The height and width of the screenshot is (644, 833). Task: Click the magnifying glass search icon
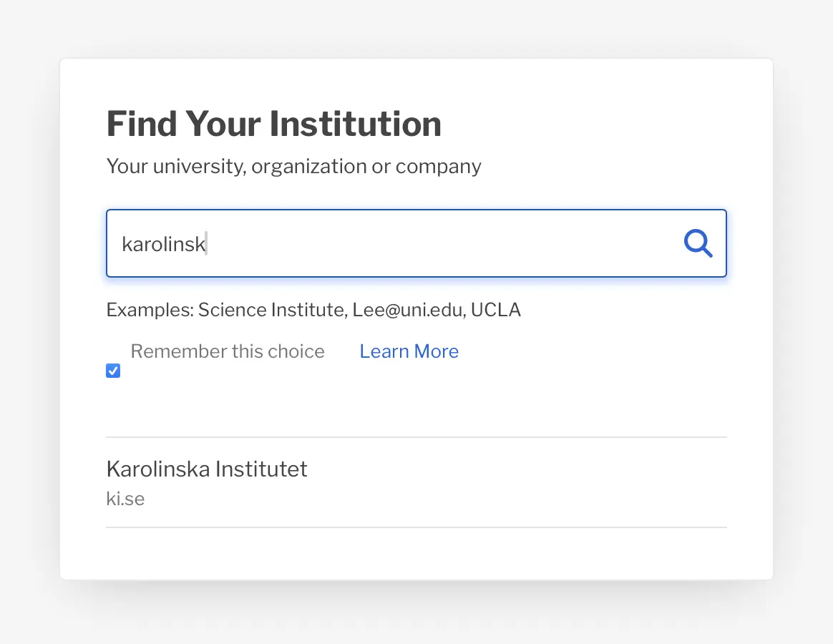[x=698, y=244]
